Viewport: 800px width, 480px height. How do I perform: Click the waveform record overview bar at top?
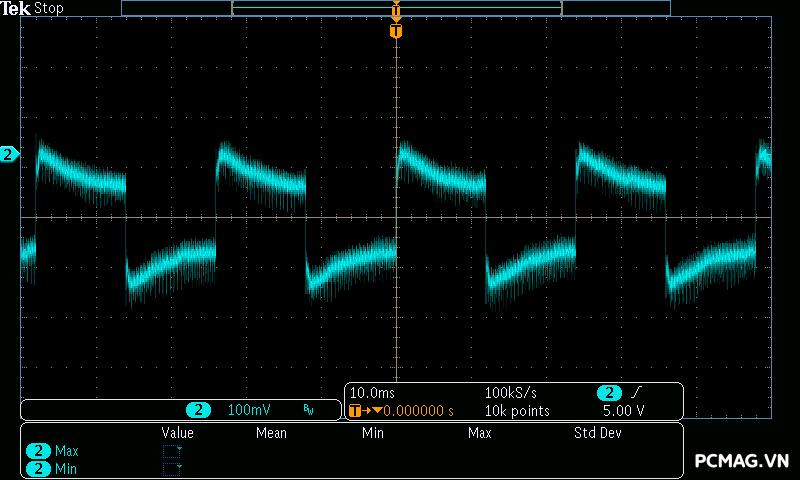(396, 8)
